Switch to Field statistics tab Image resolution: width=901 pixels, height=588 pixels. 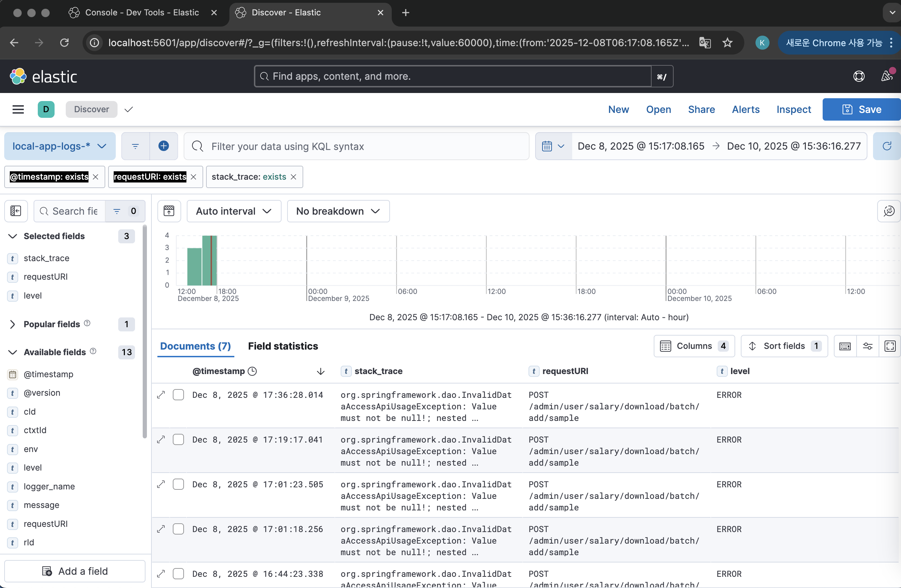[x=283, y=346]
